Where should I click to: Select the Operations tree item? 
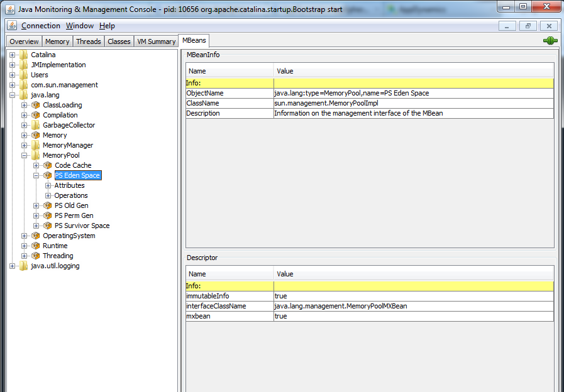click(71, 195)
